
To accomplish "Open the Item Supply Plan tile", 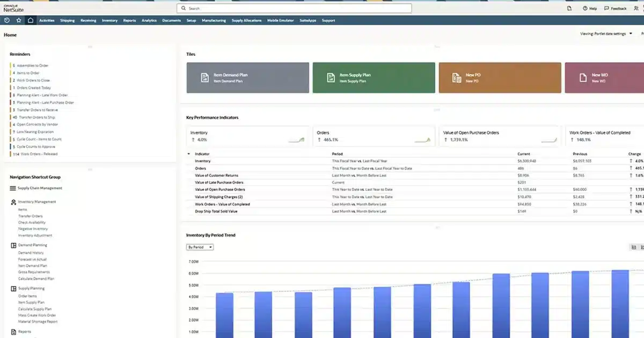I will pos(374,77).
